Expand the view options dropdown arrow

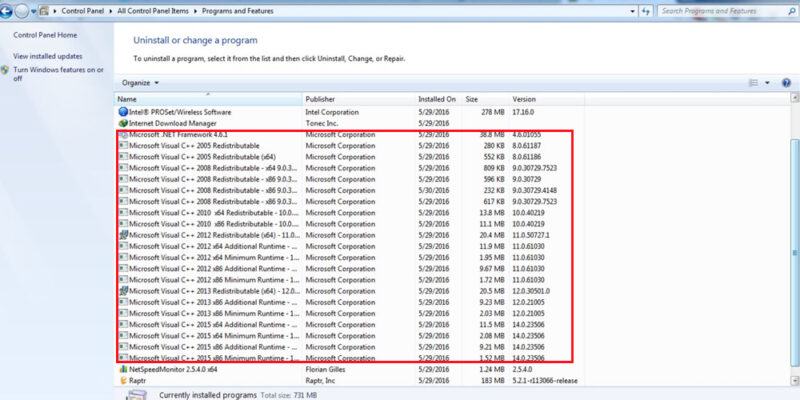click(767, 83)
